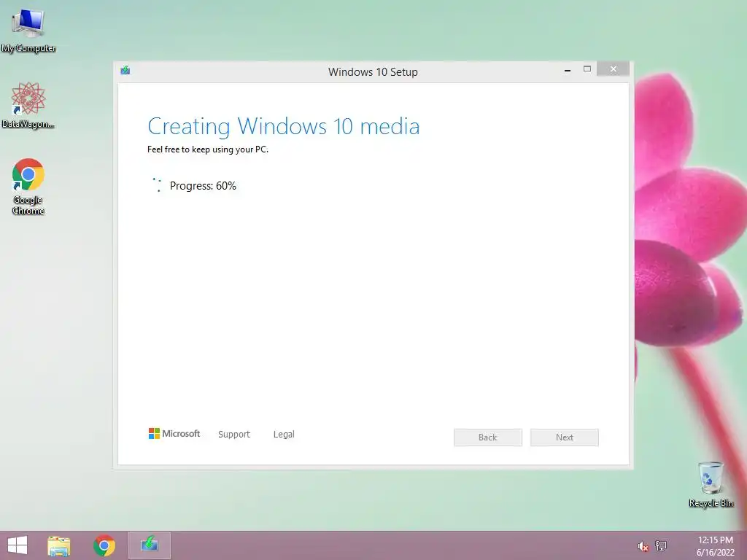Screen dimensions: 747x560
Task: Click 'Feel free to keep using your PC.'
Action: click(x=208, y=149)
